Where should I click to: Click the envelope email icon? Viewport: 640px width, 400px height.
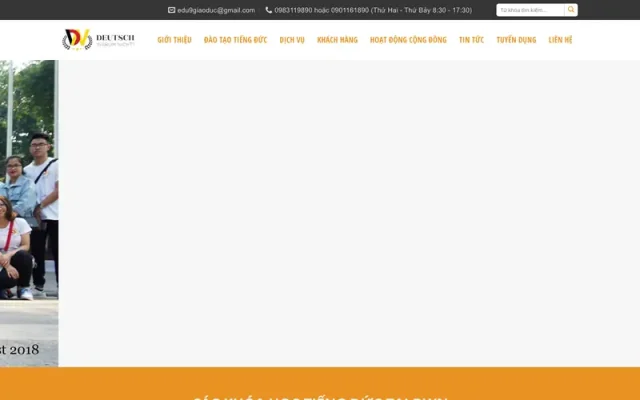tap(171, 10)
